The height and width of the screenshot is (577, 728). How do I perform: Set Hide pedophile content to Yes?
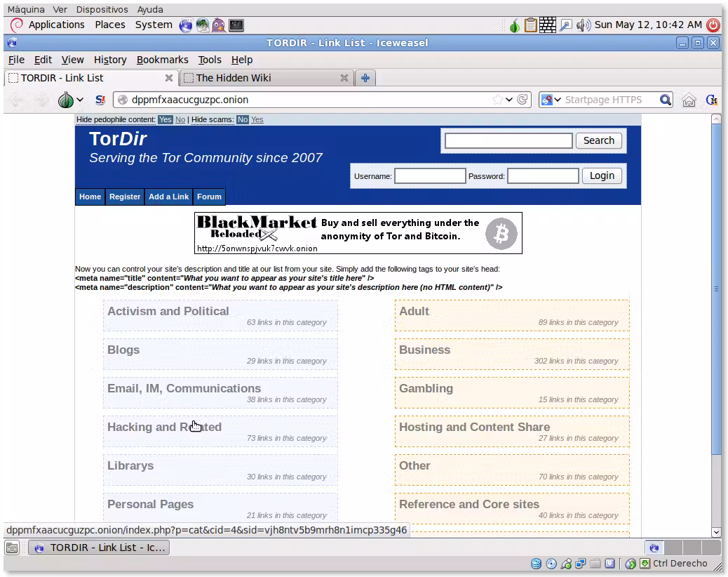point(165,119)
